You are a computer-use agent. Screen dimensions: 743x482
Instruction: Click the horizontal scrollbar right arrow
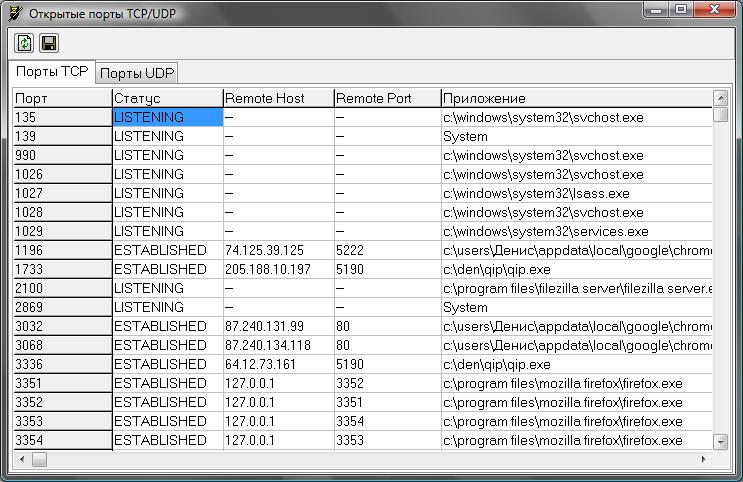click(x=704, y=459)
